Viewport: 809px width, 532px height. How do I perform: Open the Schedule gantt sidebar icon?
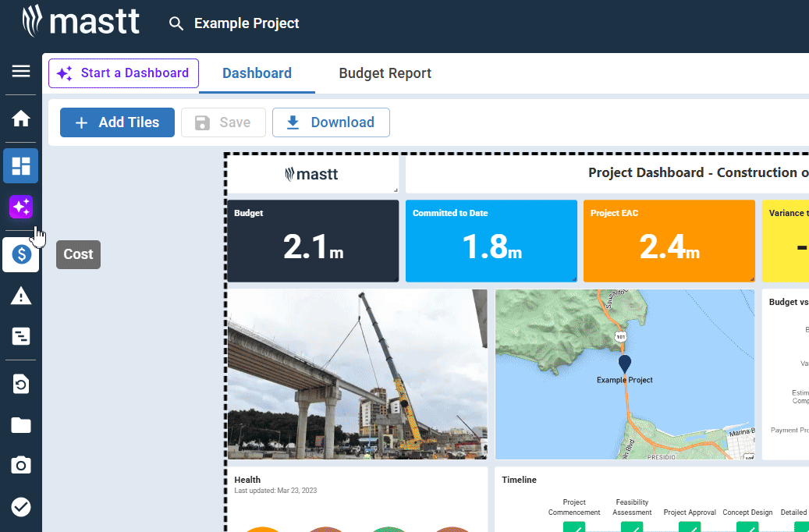(21, 337)
